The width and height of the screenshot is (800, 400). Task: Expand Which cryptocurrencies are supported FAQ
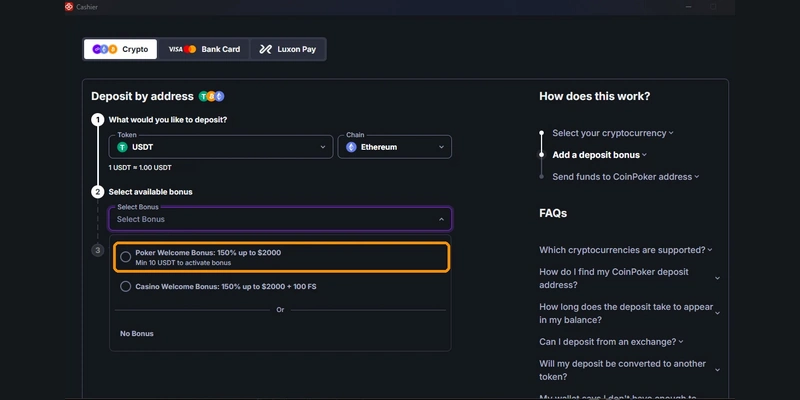(626, 250)
